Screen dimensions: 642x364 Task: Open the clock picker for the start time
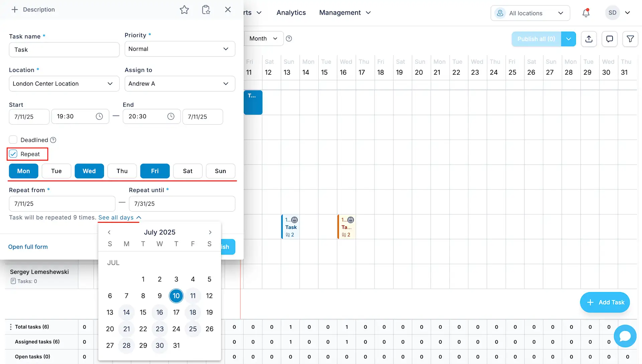(x=99, y=116)
